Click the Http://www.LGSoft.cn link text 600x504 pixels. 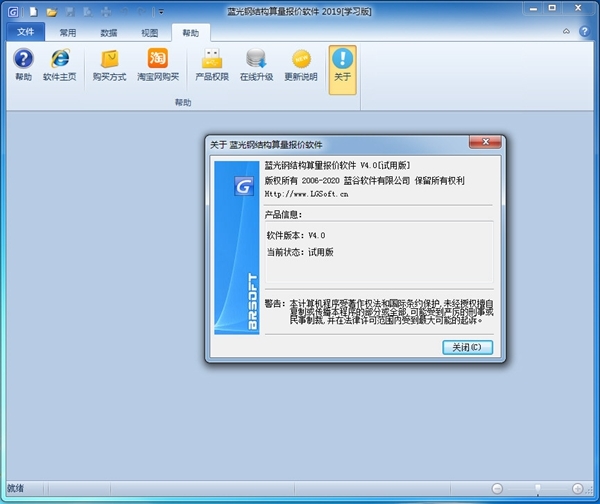pyautogui.click(x=306, y=194)
